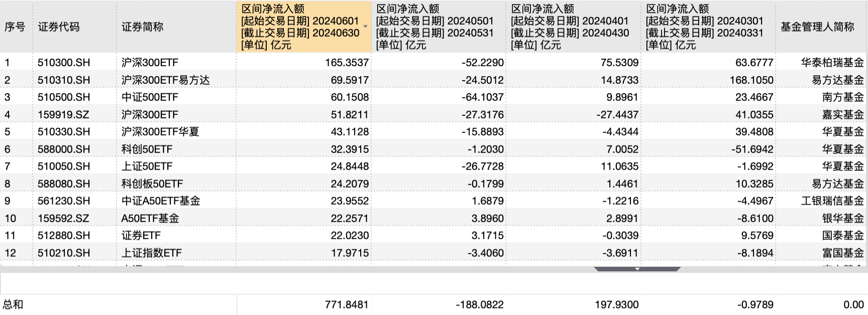The width and height of the screenshot is (868, 315).
Task: Click manager cell 富国基金
Action: point(843,253)
